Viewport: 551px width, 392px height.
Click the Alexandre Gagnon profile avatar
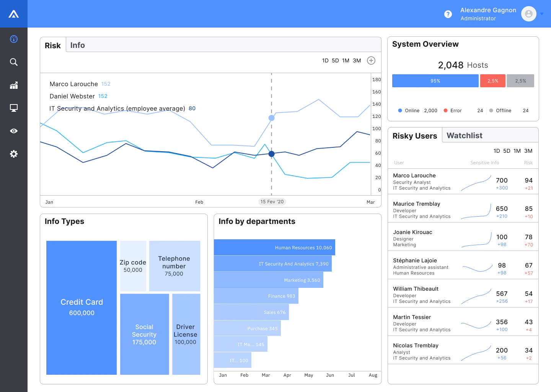point(529,14)
